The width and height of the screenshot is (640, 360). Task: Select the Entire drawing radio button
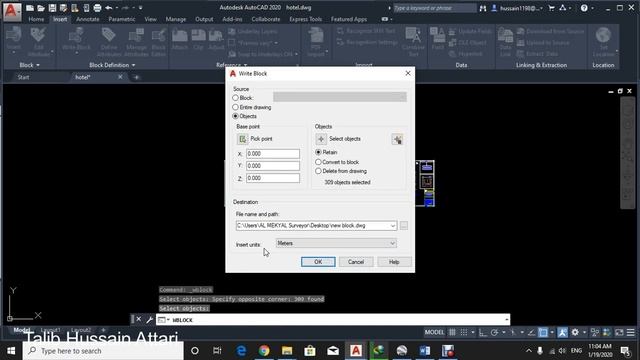(x=236, y=107)
